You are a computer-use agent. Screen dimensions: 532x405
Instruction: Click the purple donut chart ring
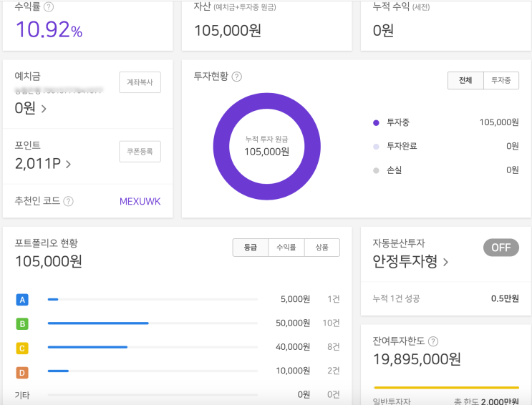[x=266, y=101]
